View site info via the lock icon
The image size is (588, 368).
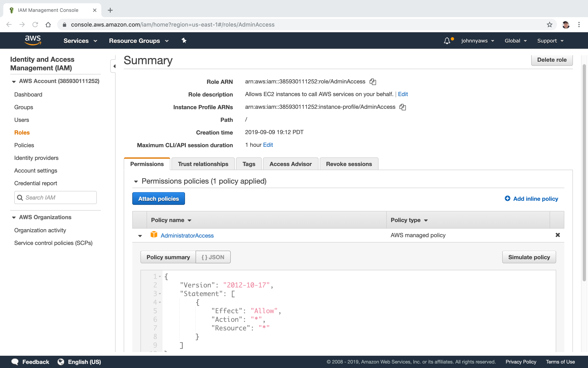click(64, 25)
